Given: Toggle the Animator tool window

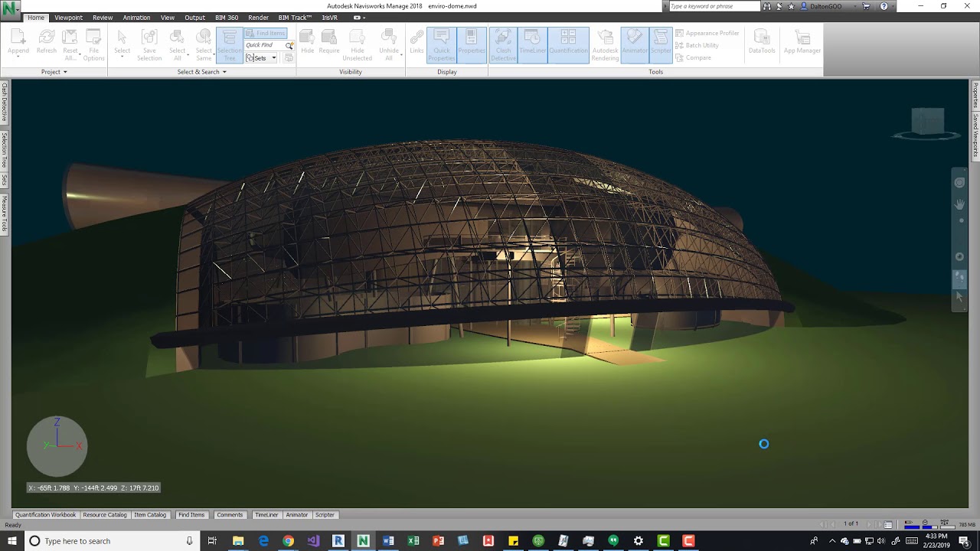Looking at the screenshot, I should 635,46.
